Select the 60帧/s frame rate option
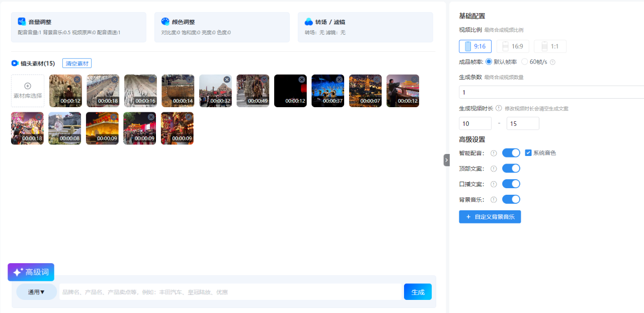 525,62
